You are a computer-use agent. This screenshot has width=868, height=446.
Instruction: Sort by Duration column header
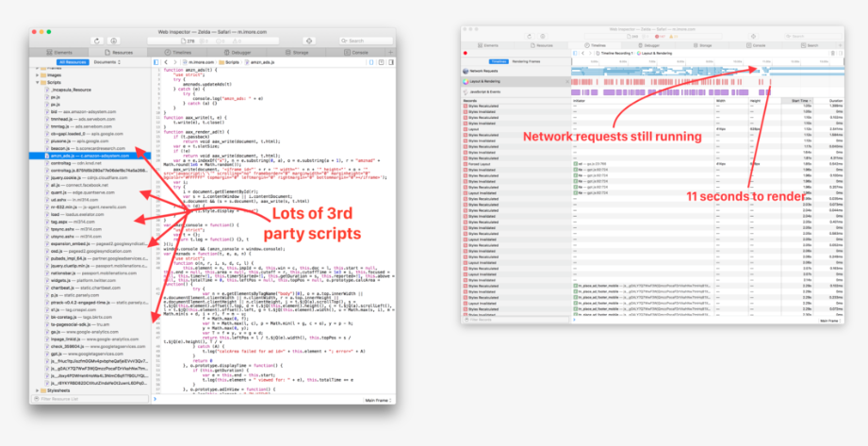[x=829, y=101]
